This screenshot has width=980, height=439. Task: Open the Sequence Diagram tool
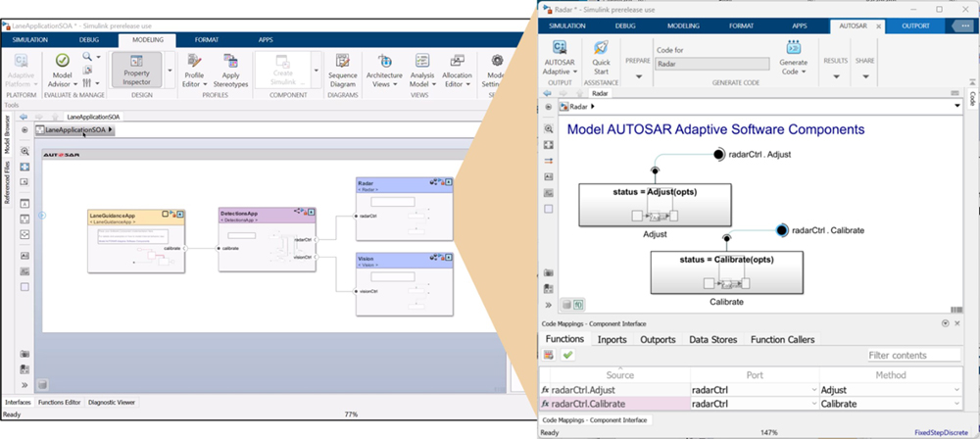click(x=342, y=70)
